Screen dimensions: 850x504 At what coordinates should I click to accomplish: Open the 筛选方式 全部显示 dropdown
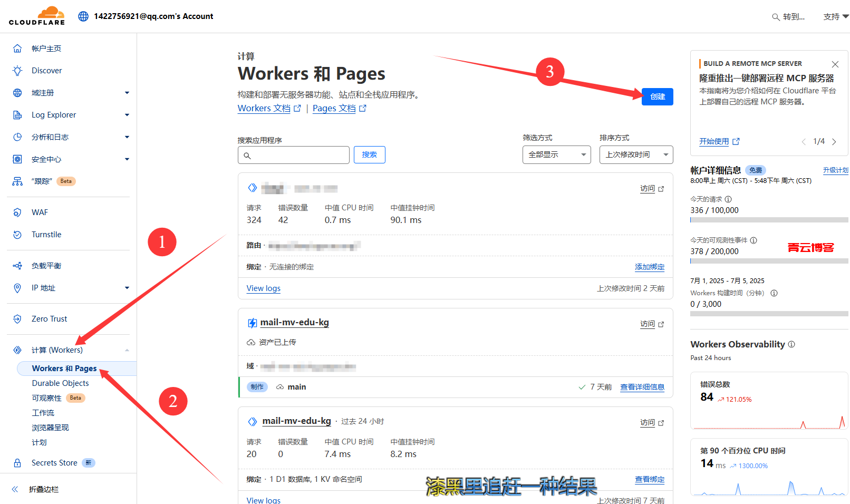tap(557, 154)
